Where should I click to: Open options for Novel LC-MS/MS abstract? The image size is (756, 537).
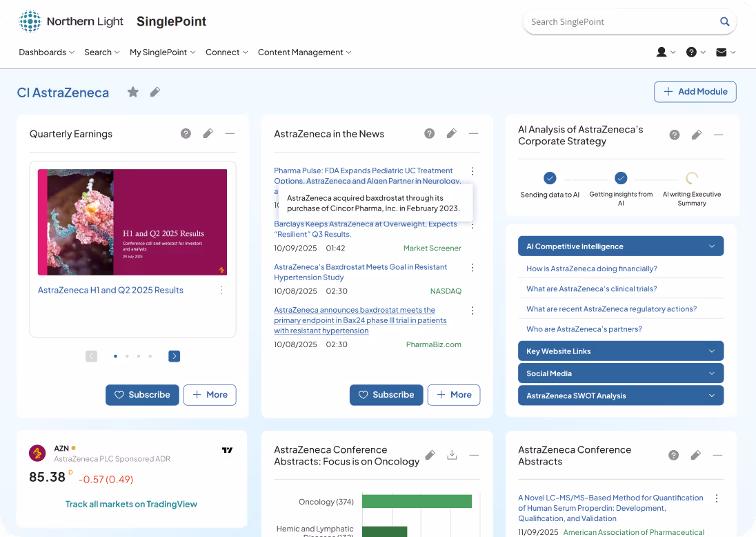point(717,498)
